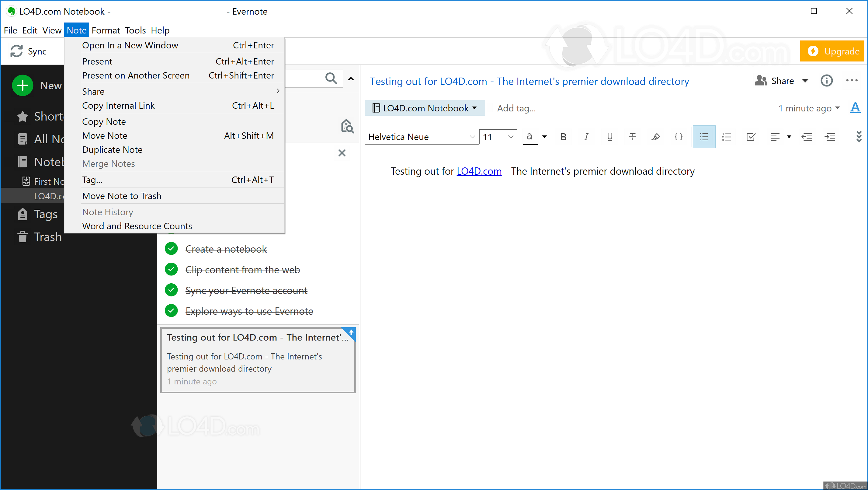Toggle numbered list formatting

click(727, 137)
